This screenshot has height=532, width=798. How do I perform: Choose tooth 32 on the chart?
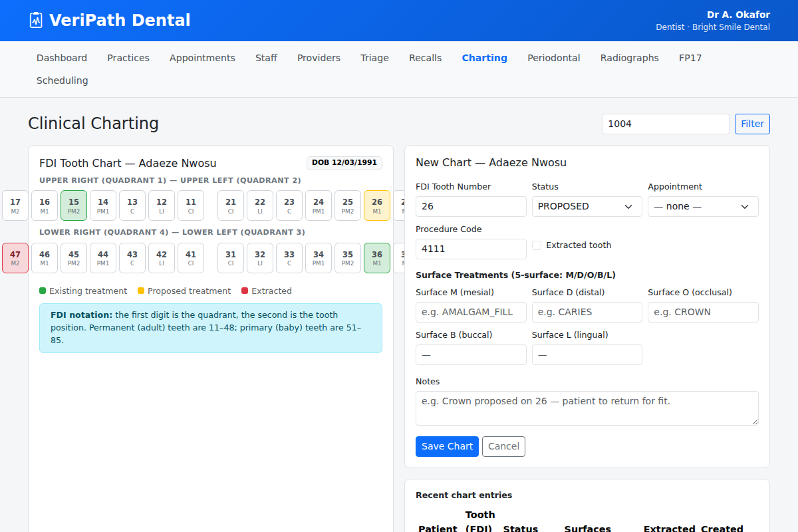pos(260,258)
